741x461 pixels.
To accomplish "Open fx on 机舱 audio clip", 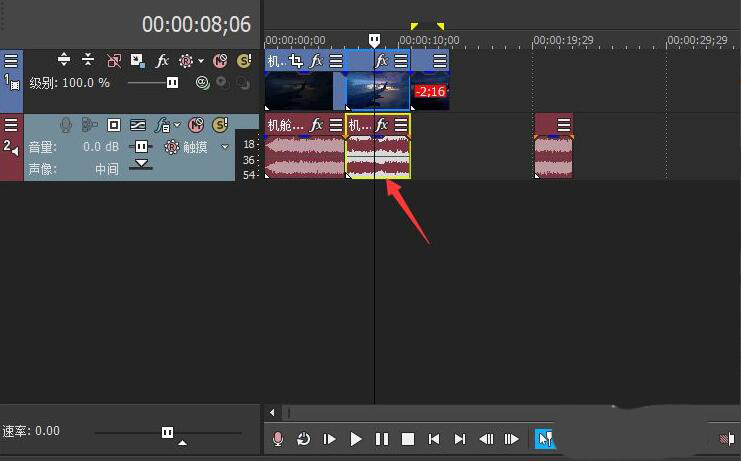I will click(x=316, y=125).
